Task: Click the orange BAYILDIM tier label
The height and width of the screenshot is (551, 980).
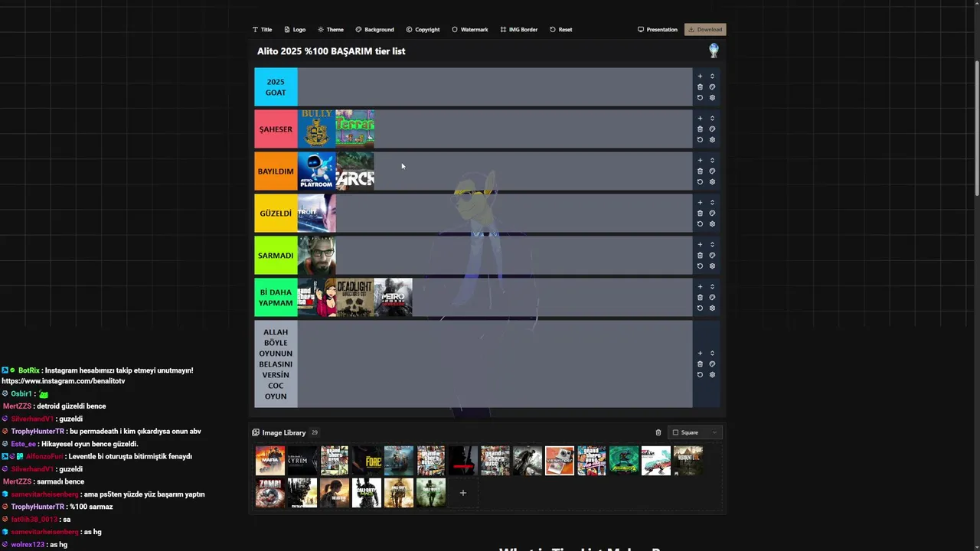Action: coord(276,171)
